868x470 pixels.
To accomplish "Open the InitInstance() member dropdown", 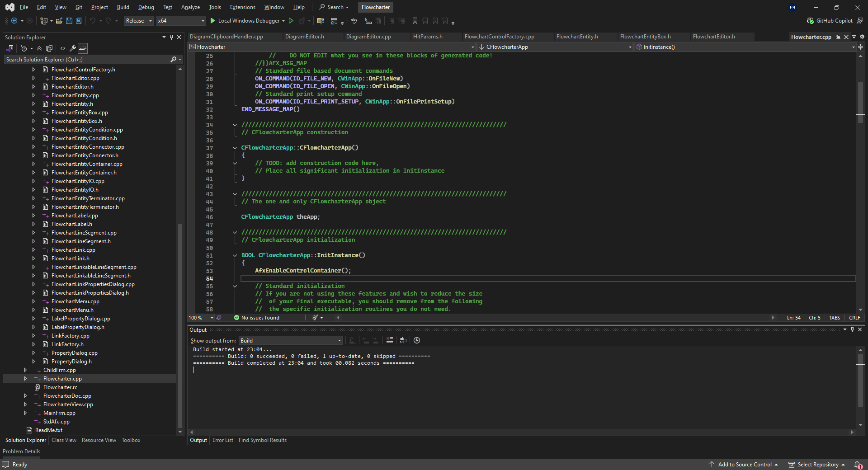I will 745,47.
